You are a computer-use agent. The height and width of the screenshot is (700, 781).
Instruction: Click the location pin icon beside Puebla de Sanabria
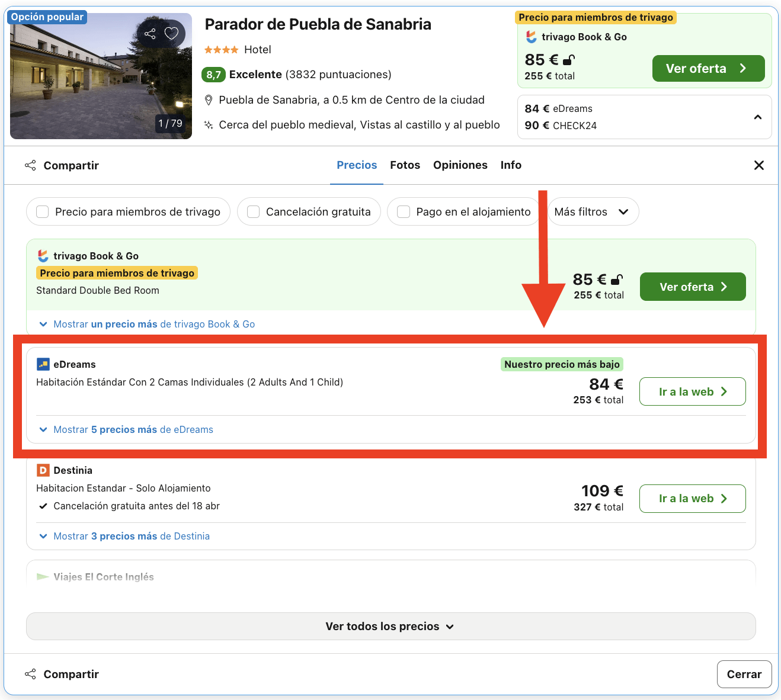pyautogui.click(x=209, y=100)
